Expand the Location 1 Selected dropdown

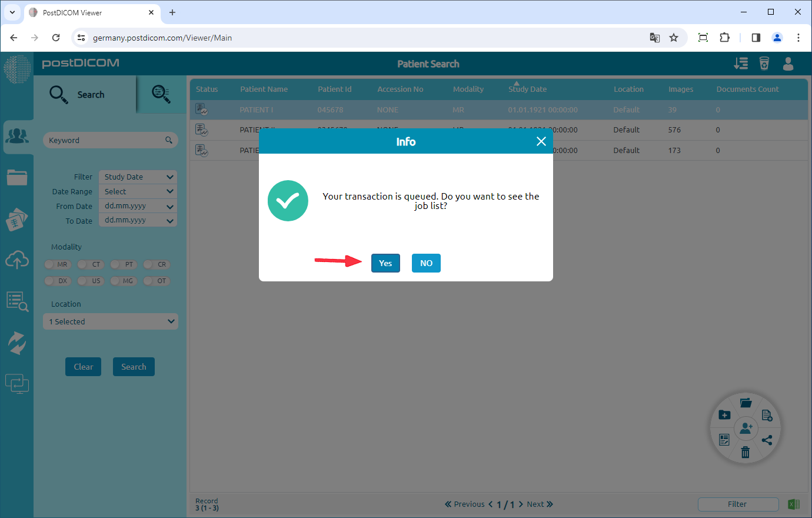[x=111, y=321]
